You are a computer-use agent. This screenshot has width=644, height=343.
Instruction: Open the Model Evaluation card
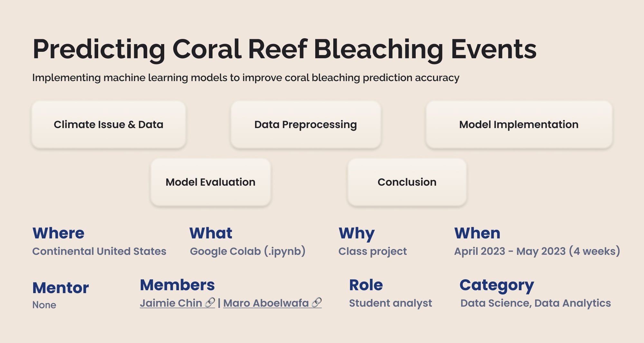pyautogui.click(x=211, y=182)
